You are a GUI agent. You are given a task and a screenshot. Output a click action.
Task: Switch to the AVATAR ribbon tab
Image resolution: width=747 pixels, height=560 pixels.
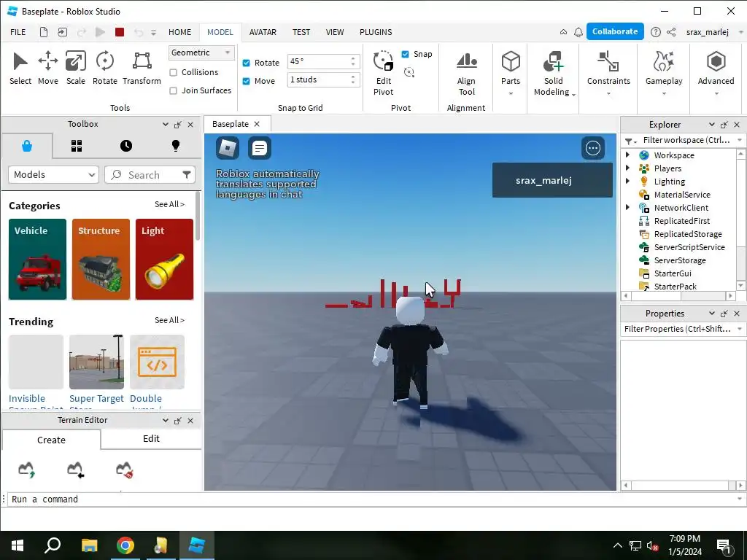click(x=263, y=32)
